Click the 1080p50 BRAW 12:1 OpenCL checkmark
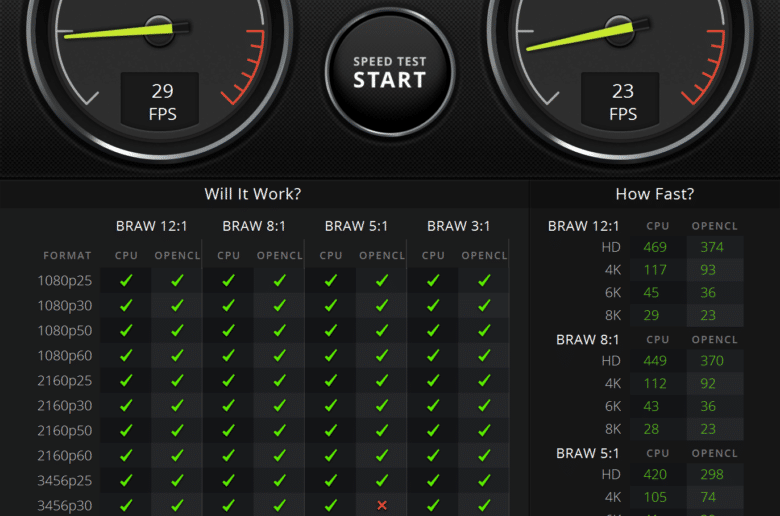 pos(178,330)
